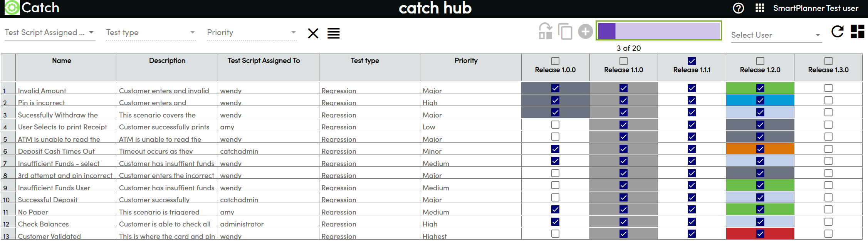Viewport: 868px width, 245px height.
Task: Open the apps grid launcher
Action: pos(759,8)
